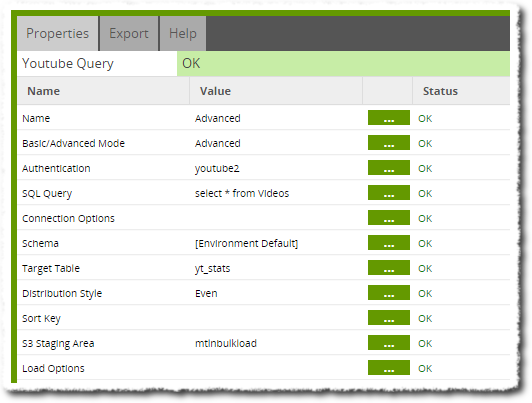Open the Sort Key ellipsis button
This screenshot has height=403, width=532.
tap(388, 318)
